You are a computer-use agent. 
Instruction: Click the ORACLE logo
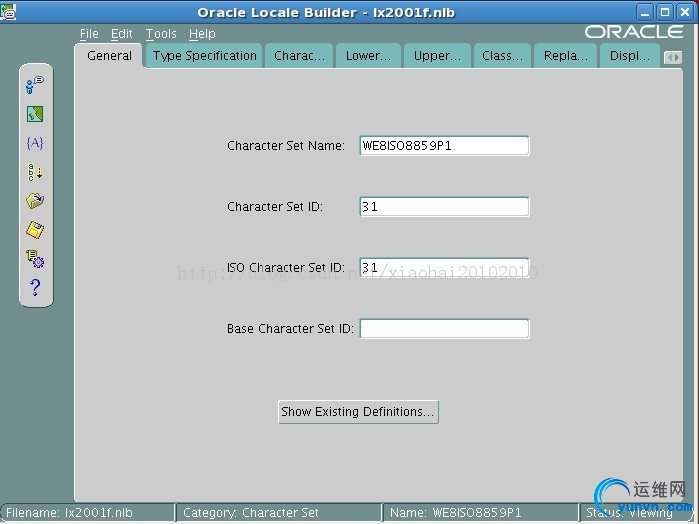[634, 32]
